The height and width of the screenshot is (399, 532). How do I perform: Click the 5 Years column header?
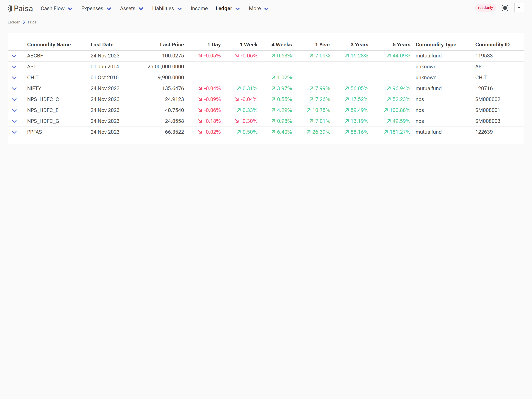pos(401,45)
